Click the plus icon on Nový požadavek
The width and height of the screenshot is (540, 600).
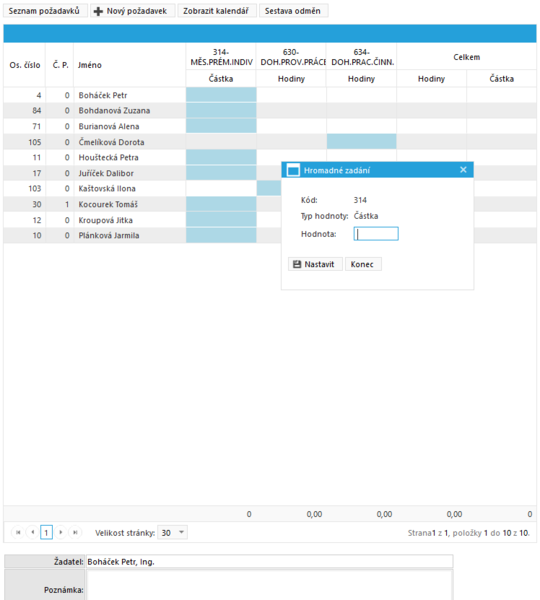point(98,11)
